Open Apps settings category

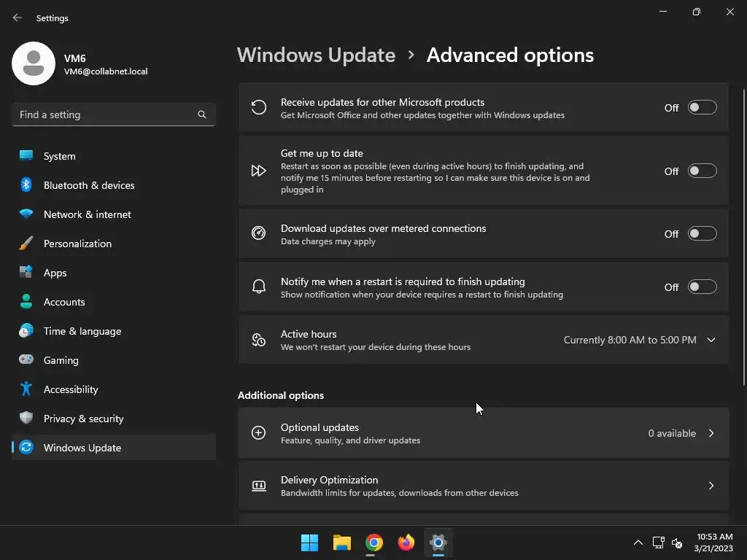coord(113,273)
